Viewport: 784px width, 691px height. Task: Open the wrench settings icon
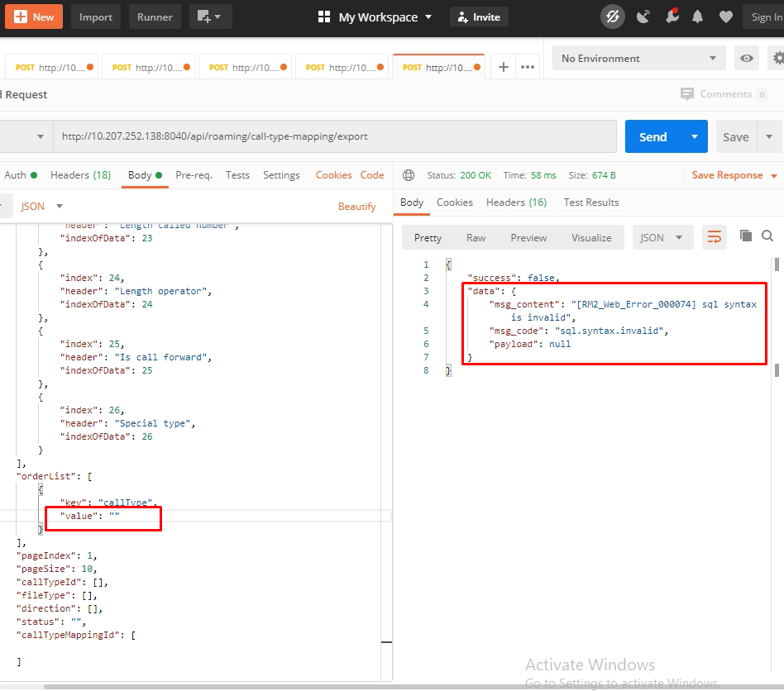point(672,17)
